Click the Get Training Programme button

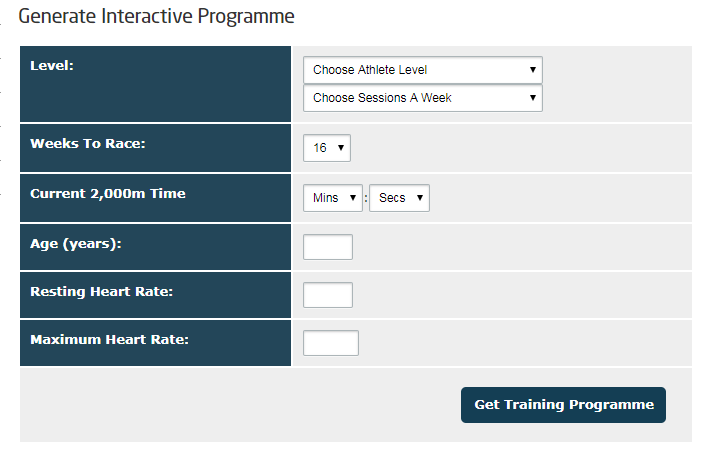point(563,405)
